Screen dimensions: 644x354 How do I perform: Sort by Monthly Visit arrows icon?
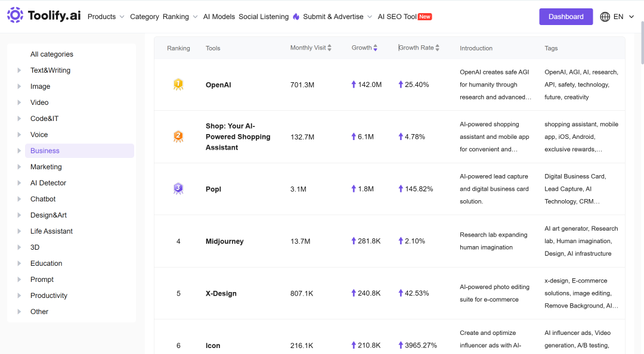pos(329,48)
